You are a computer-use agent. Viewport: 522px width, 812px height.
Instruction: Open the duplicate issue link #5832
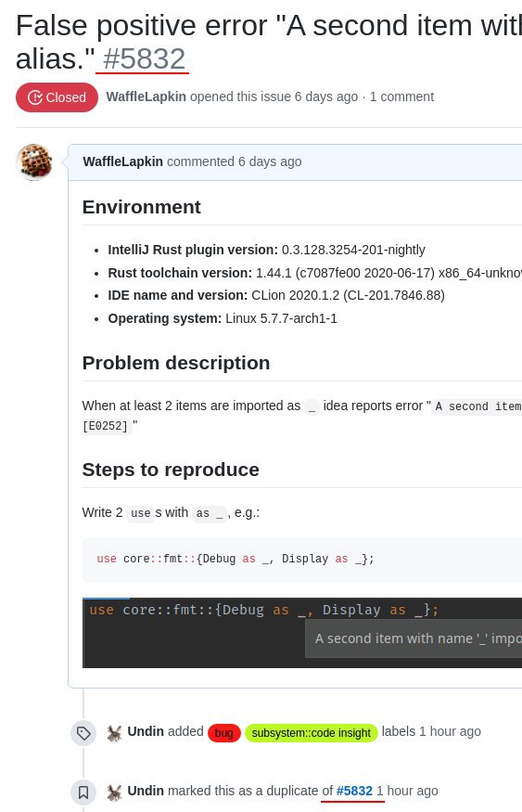click(x=354, y=791)
